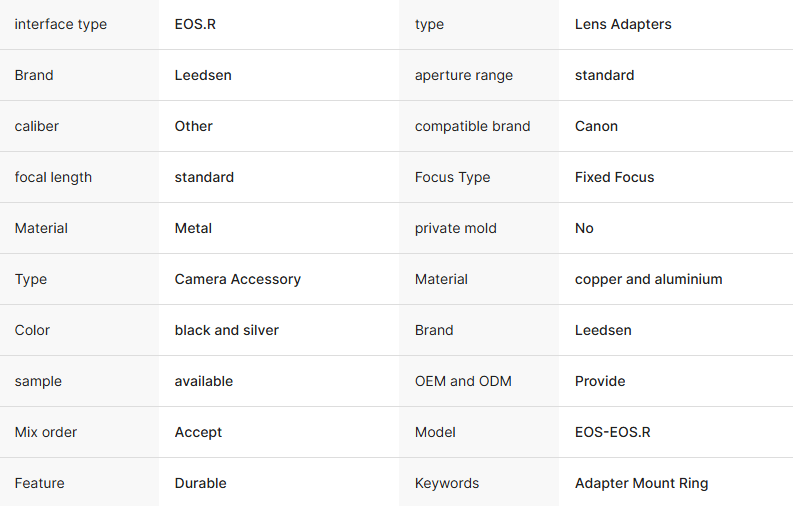Select the 'Adapter Mount Ring' keywords value

point(641,483)
